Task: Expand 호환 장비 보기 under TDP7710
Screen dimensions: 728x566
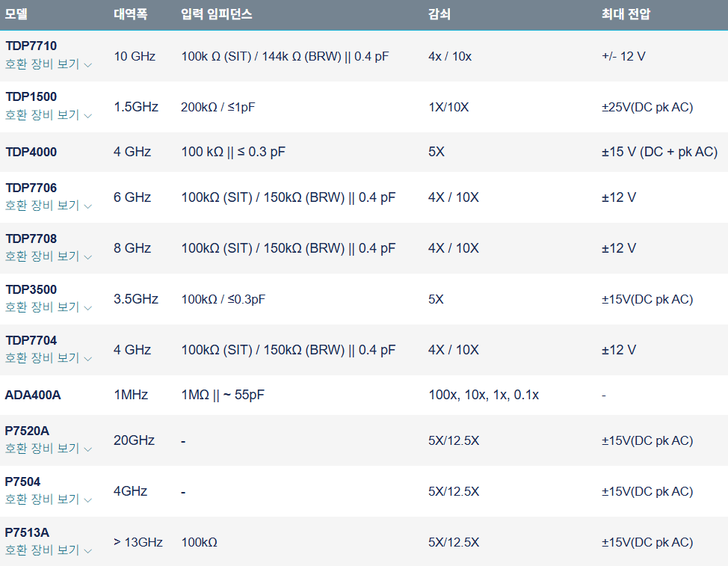Action: coord(49,64)
